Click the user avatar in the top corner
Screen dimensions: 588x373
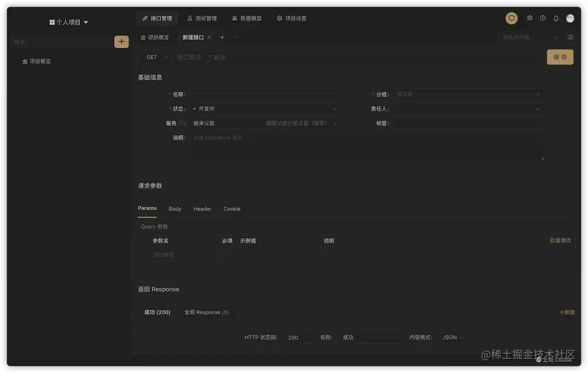point(570,18)
